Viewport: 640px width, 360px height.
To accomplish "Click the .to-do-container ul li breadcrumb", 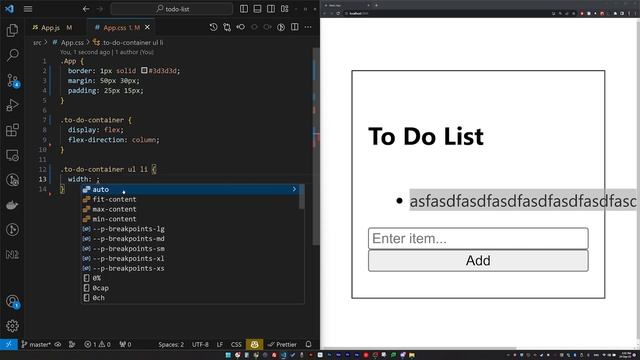I will pos(133,42).
